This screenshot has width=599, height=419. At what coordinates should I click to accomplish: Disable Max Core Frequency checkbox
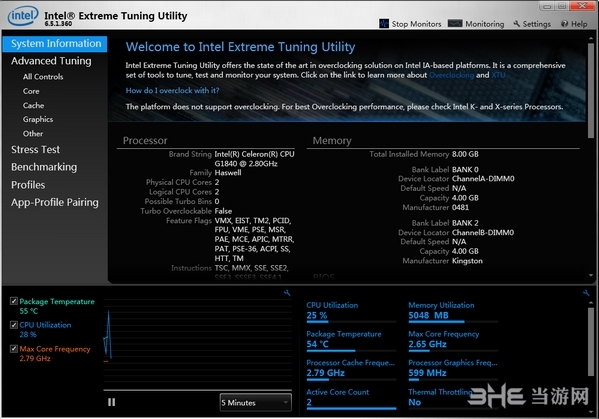coord(14,348)
